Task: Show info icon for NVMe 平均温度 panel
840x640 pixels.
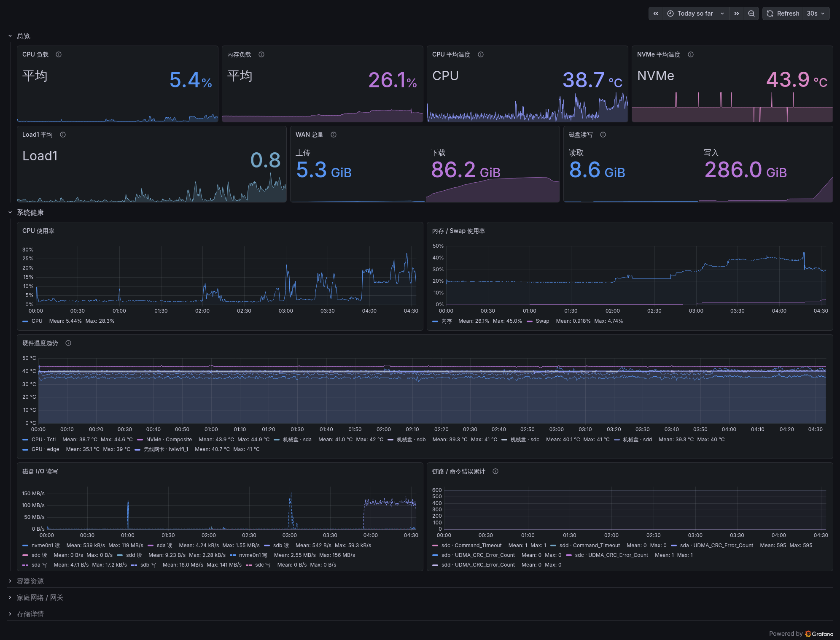Action: (691, 54)
